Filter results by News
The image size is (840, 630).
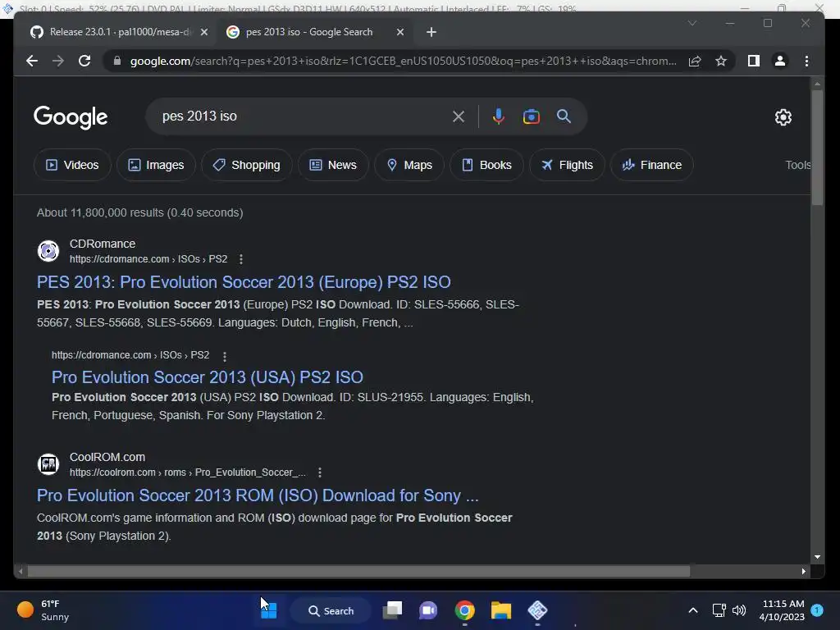[333, 165]
